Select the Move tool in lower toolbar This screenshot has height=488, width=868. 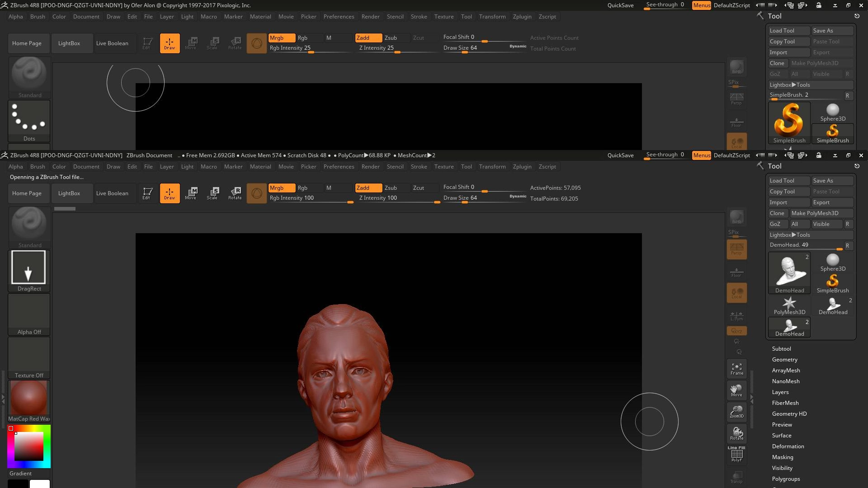[191, 193]
